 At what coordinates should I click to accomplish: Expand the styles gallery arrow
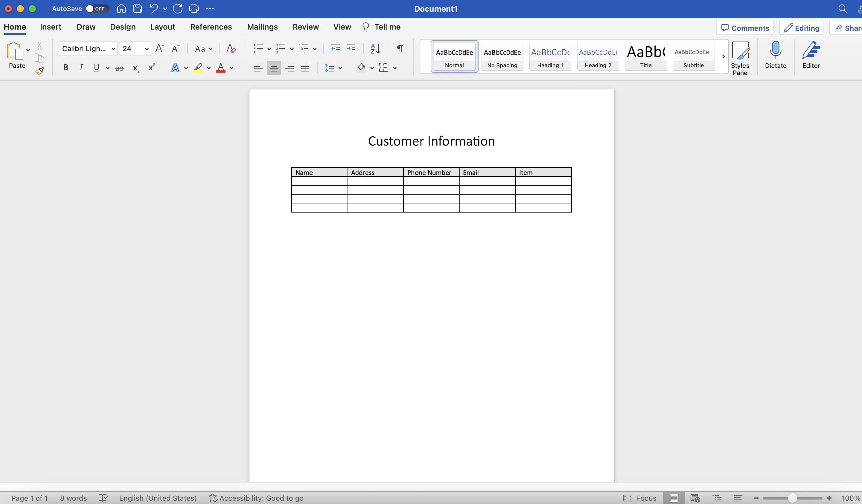(x=723, y=56)
